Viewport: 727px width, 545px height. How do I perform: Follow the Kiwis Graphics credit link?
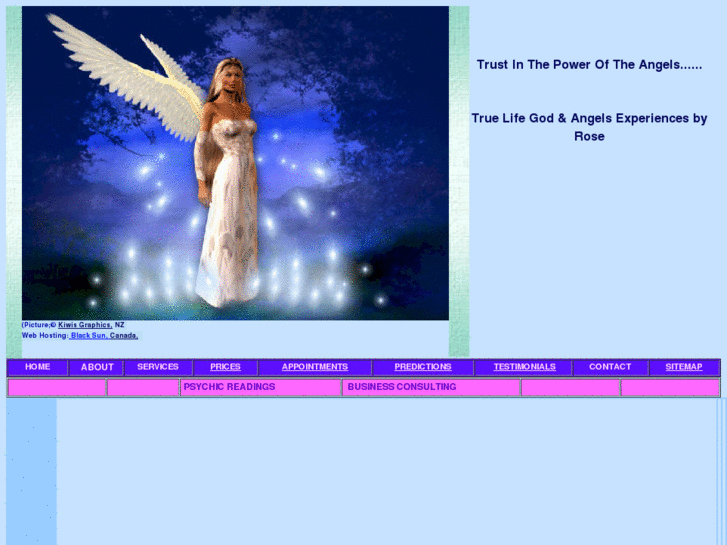pos(85,325)
